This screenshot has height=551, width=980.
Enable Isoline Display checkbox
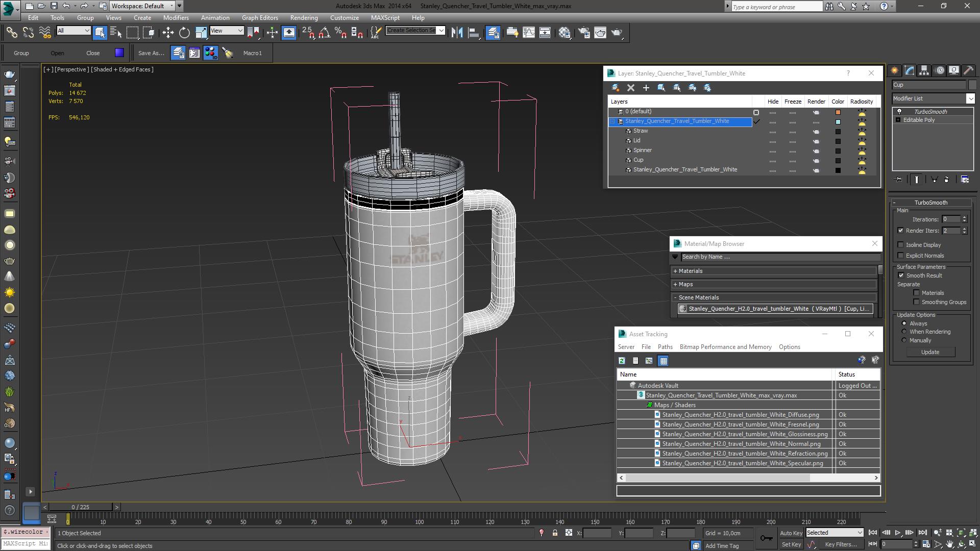(x=901, y=245)
